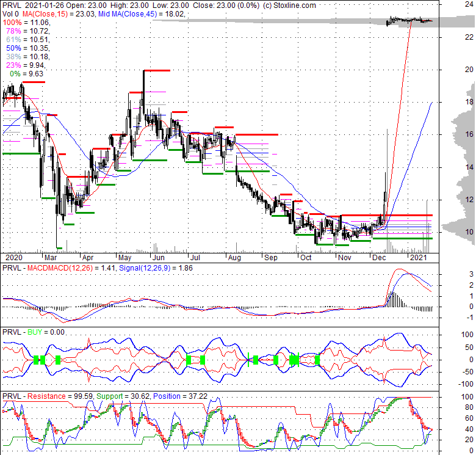The height and width of the screenshot is (455, 476).
Task: Click the 14 price axis label
Action: click(x=469, y=167)
